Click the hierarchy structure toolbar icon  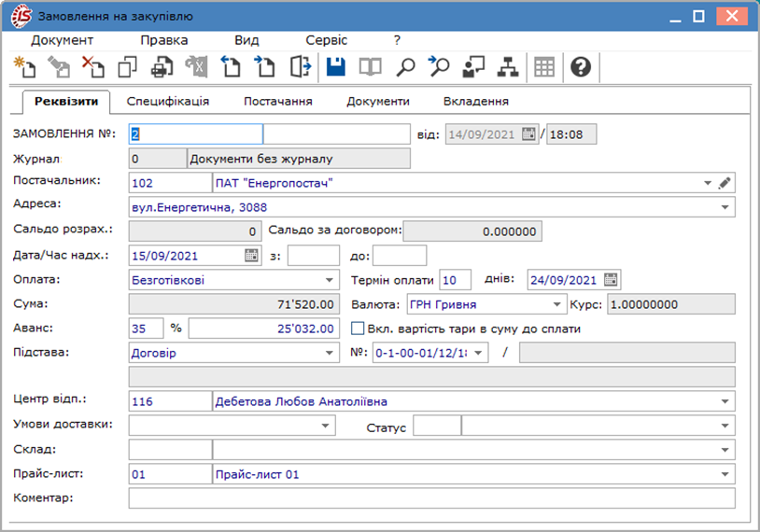[x=508, y=67]
